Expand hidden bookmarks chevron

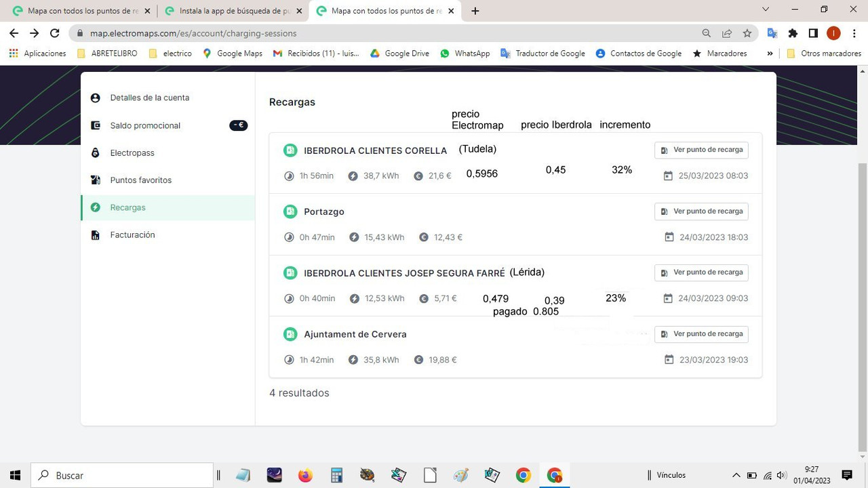[770, 54]
